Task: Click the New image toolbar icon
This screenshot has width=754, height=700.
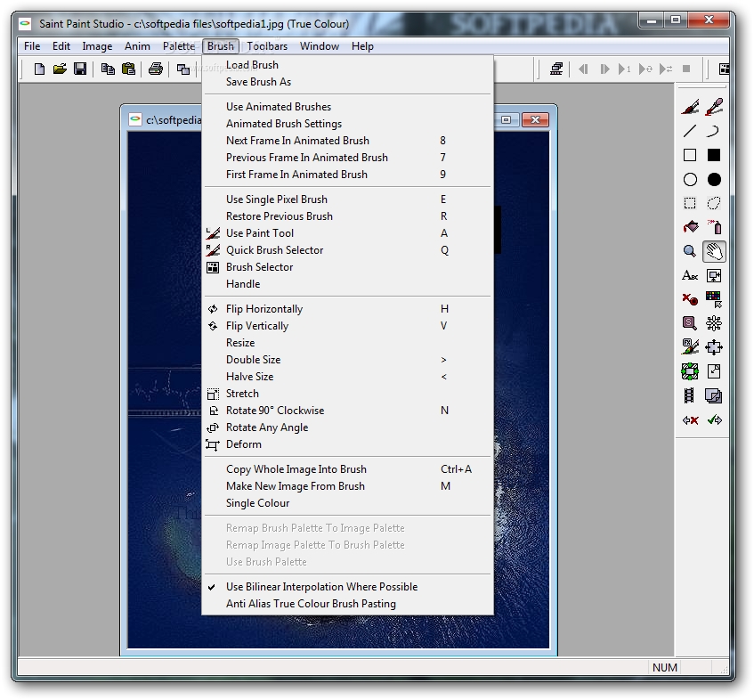Action: tap(39, 69)
